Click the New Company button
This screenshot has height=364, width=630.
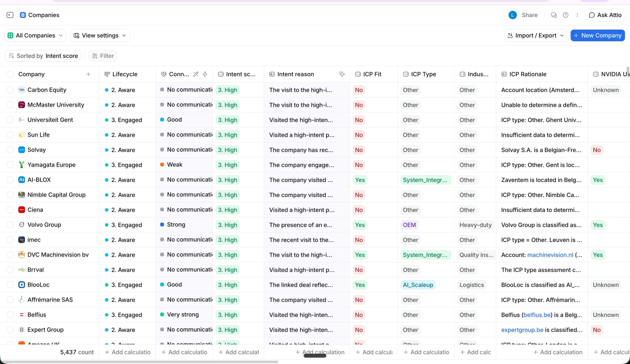pos(598,35)
